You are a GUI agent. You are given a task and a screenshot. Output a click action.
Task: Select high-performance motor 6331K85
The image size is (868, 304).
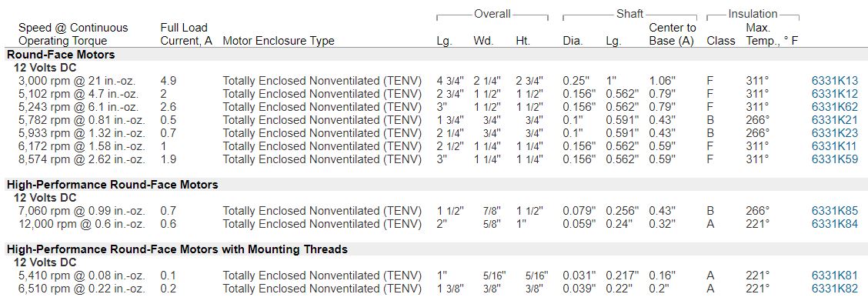click(834, 211)
